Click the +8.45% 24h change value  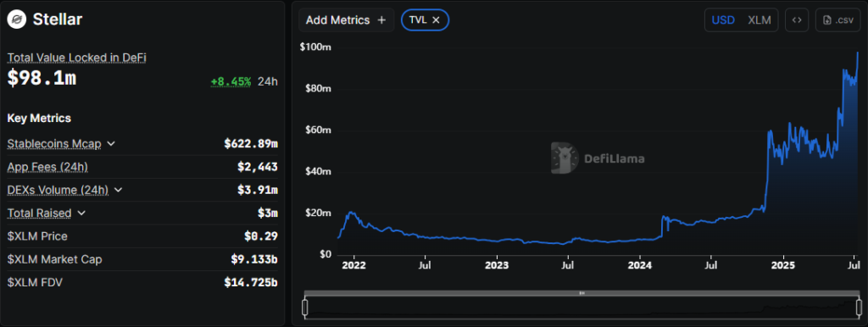pos(231,81)
